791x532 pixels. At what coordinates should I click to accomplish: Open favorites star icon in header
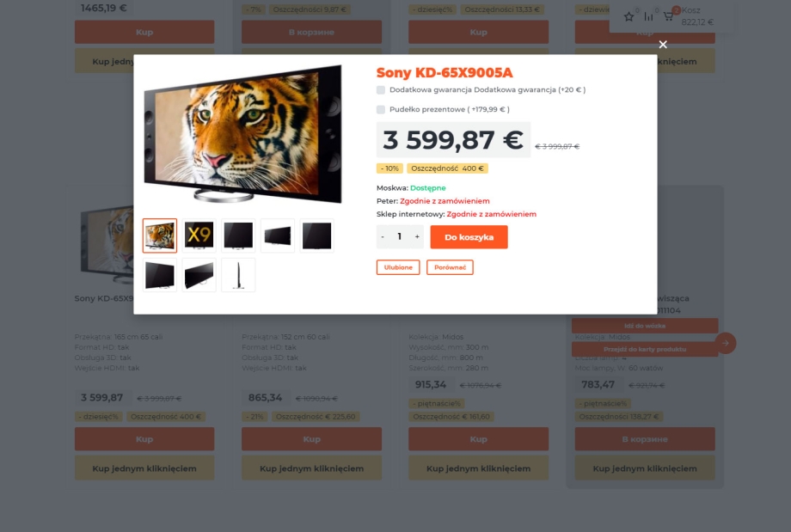point(629,16)
